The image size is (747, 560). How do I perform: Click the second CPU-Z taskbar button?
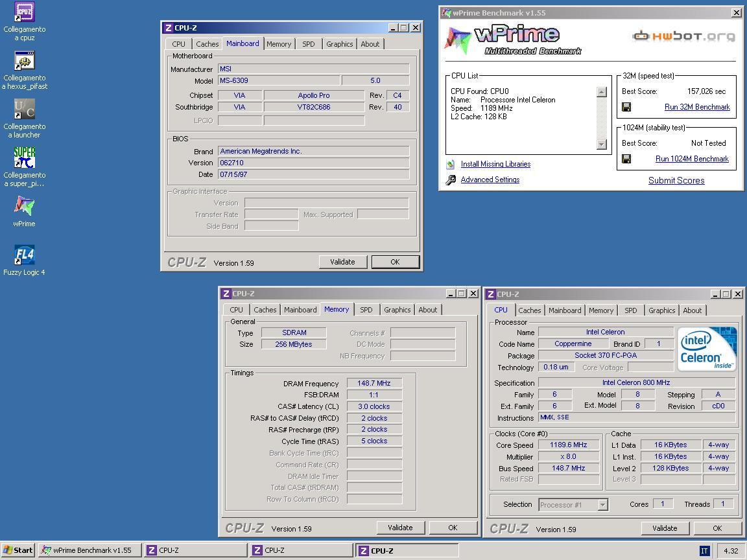coord(302,550)
